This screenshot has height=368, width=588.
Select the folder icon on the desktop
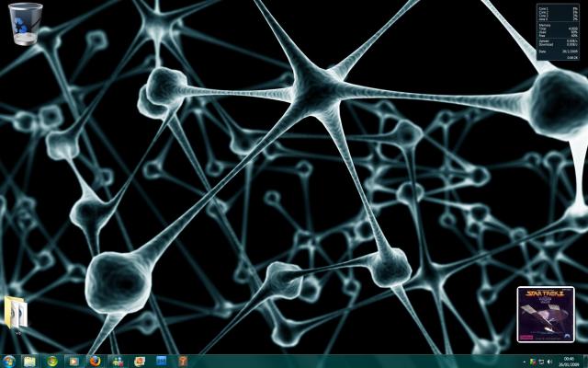tap(17, 312)
